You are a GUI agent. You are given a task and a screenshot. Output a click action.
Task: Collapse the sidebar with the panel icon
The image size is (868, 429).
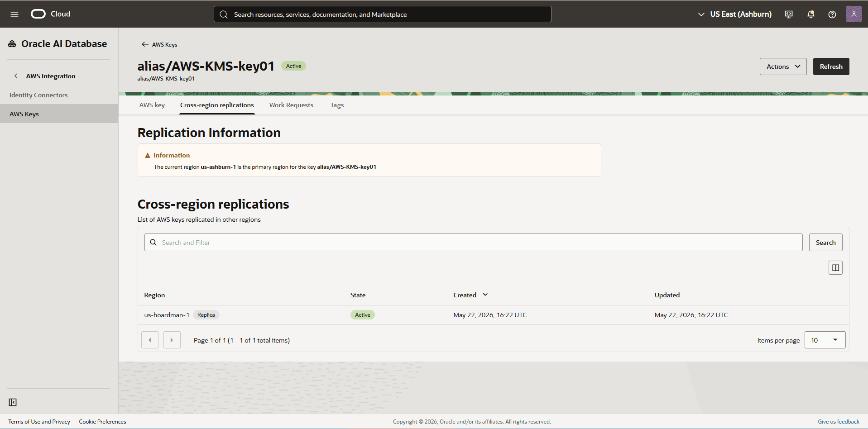[13, 402]
